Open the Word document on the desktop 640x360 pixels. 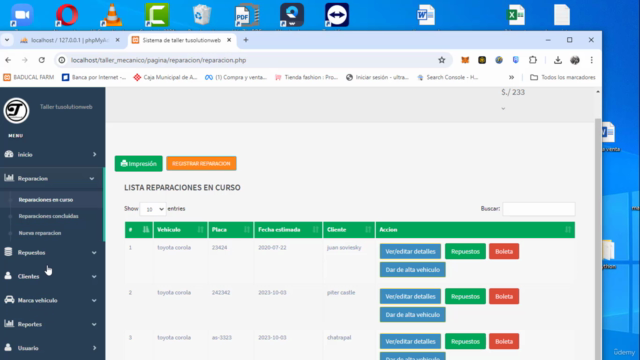(426, 15)
